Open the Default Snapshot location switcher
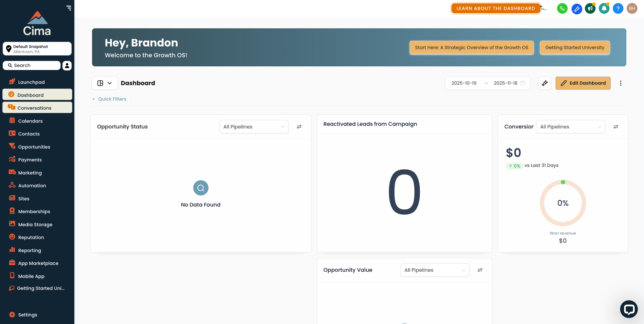 pyautogui.click(x=37, y=49)
